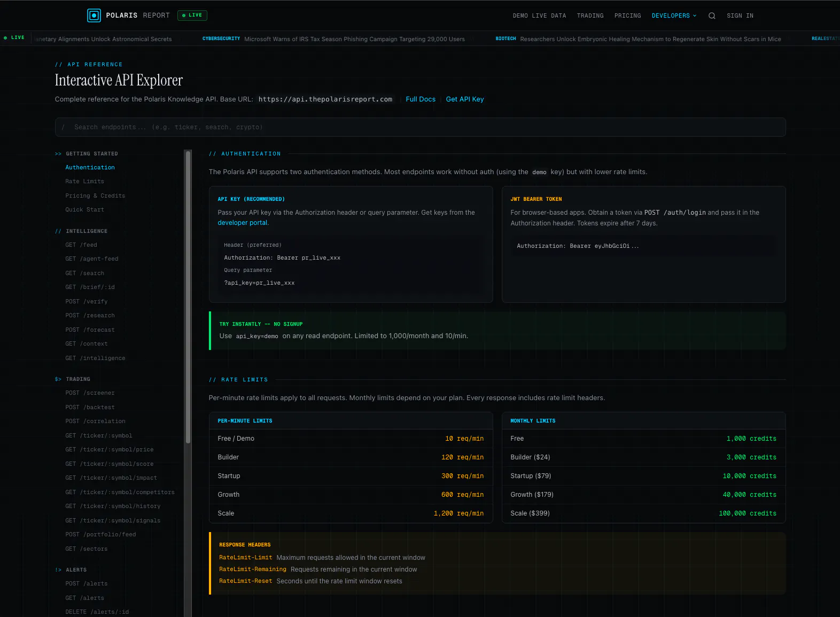The width and height of the screenshot is (840, 617).
Task: Open POST /alerts endpoint
Action: 87,584
